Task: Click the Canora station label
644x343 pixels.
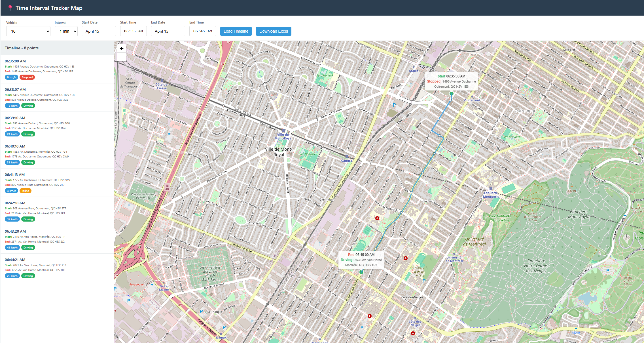Action: 346,161
